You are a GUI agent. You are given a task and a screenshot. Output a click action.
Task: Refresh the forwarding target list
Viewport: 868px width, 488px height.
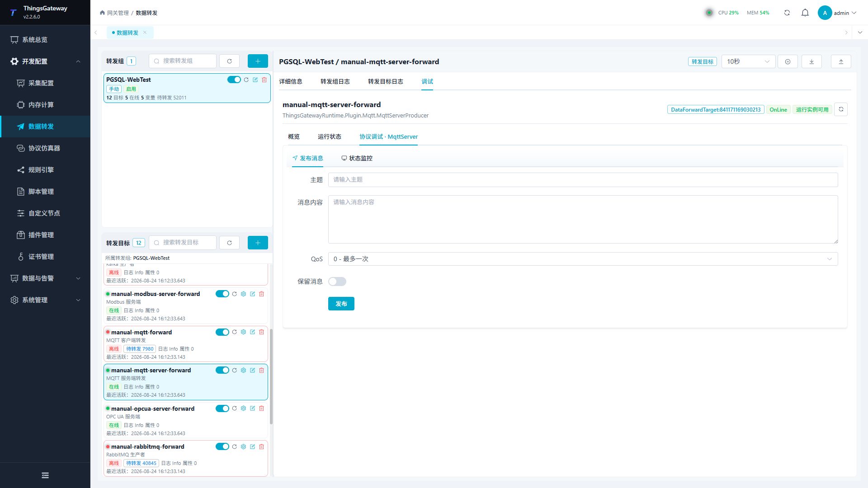click(229, 243)
